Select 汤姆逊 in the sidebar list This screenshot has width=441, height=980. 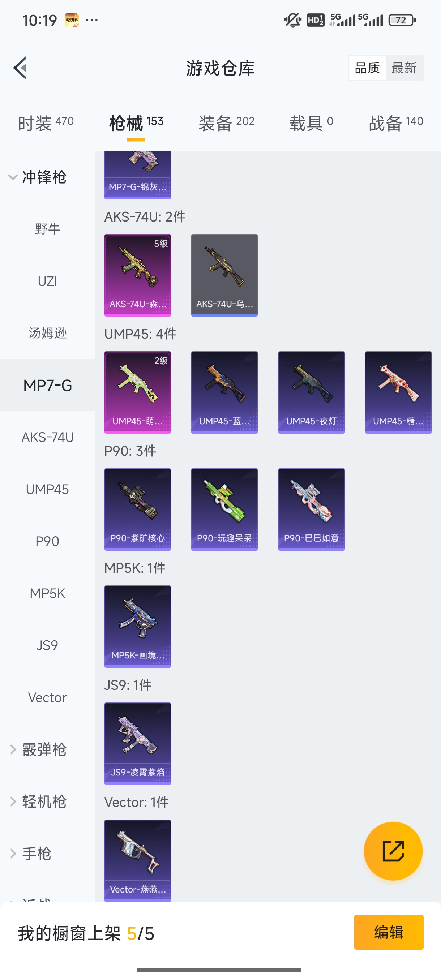click(47, 333)
